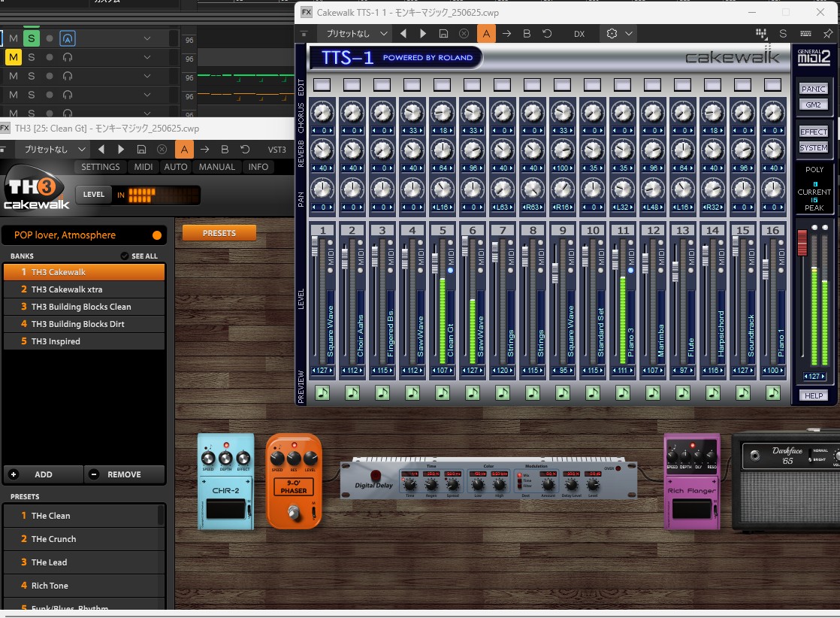Unsolo the track with the green S

tap(32, 38)
